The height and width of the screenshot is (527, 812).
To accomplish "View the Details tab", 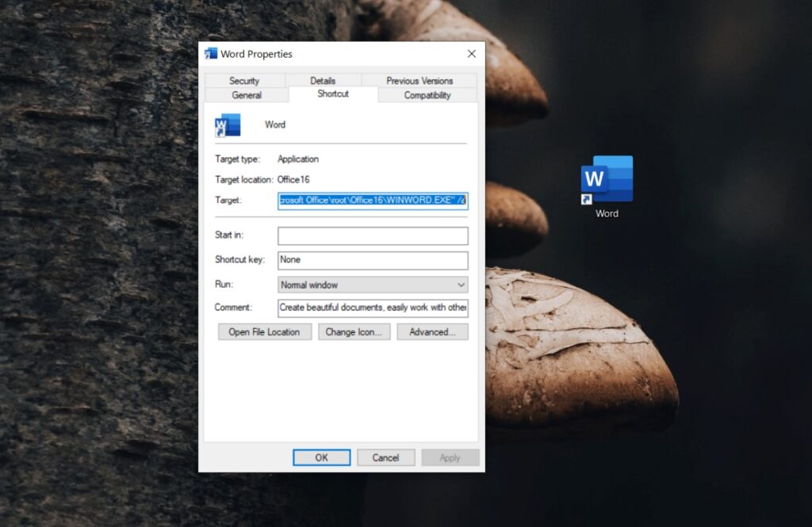I will pyautogui.click(x=323, y=80).
